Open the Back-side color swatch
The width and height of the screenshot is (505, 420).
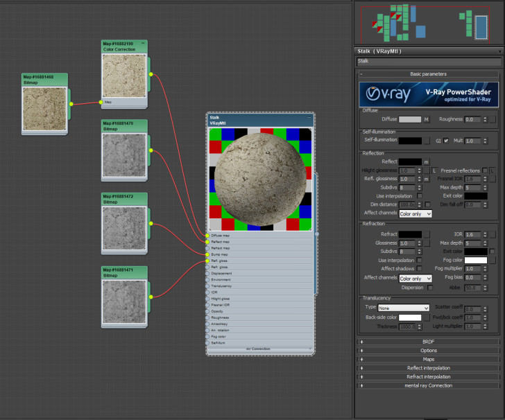click(410, 317)
